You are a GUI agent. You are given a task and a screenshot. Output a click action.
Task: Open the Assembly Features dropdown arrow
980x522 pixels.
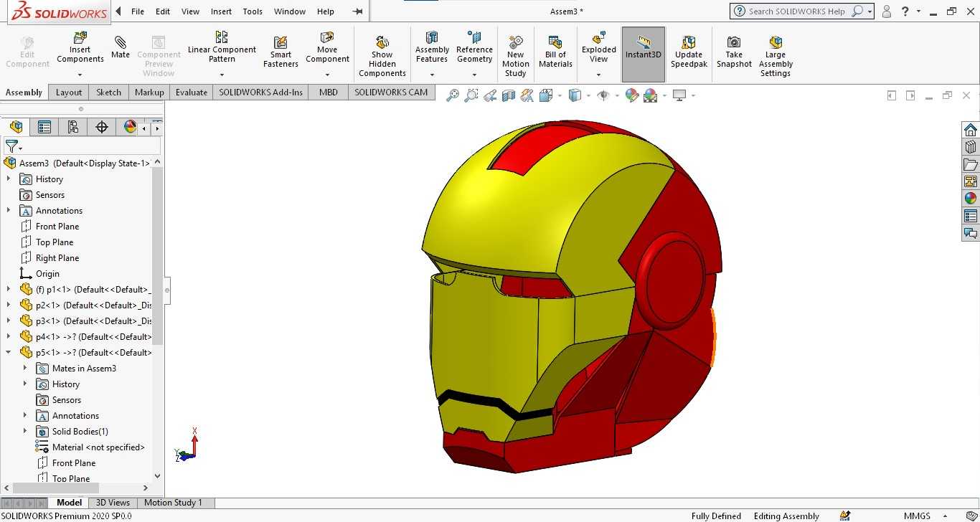432,75
